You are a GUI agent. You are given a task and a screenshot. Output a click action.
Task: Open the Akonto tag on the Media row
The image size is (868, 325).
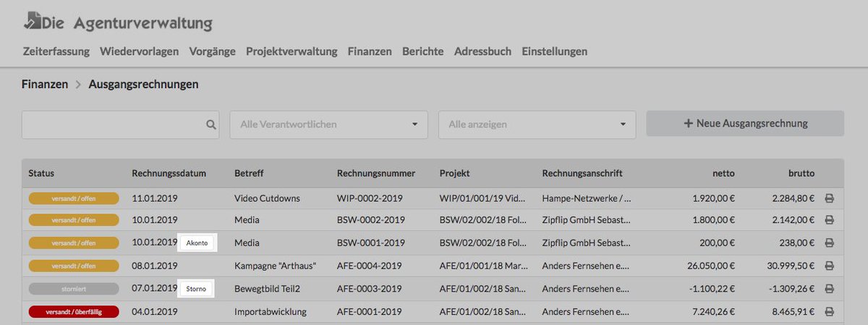[197, 243]
